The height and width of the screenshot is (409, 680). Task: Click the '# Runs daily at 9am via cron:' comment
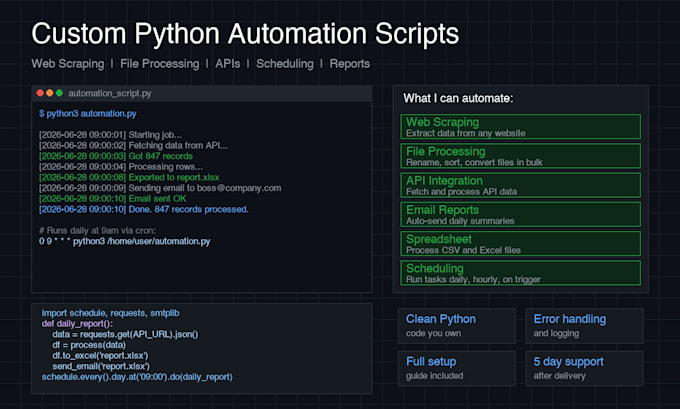97,231
